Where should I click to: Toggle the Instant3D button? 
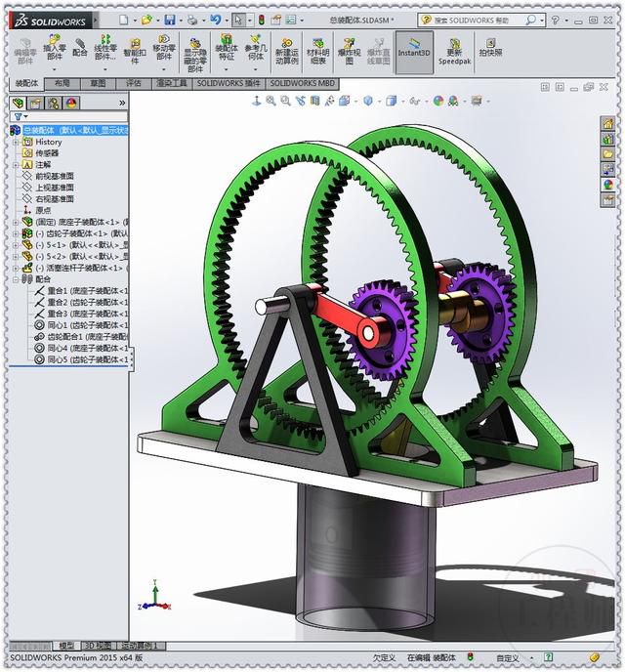tap(414, 52)
